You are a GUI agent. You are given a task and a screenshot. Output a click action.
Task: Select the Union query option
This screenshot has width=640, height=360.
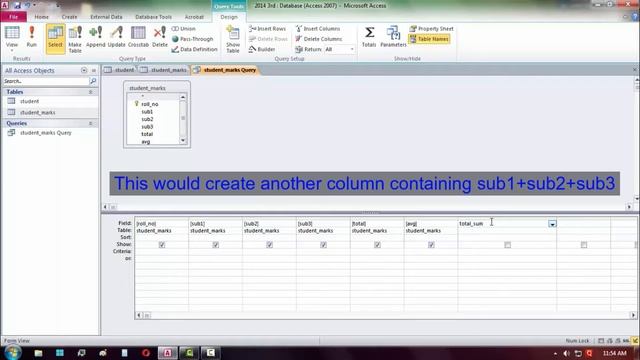pyautogui.click(x=184, y=29)
